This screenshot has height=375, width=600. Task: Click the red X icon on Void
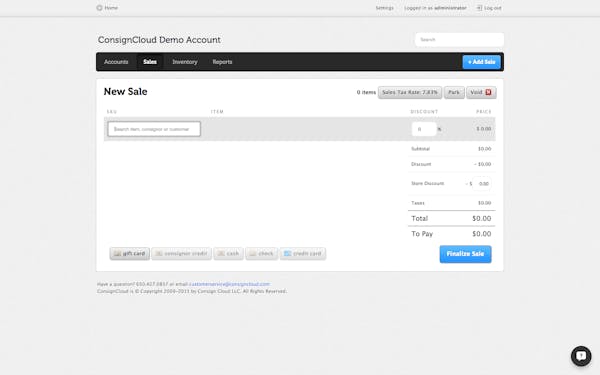488,92
